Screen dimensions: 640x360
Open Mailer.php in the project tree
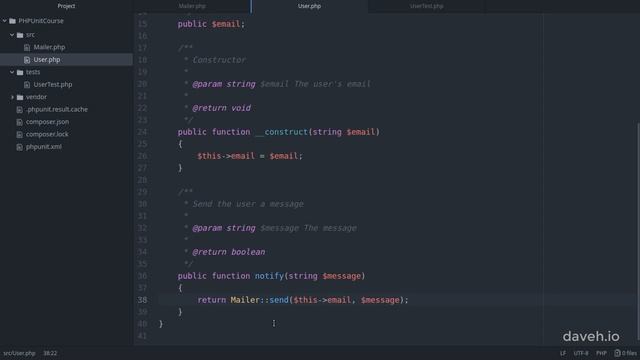(x=49, y=47)
